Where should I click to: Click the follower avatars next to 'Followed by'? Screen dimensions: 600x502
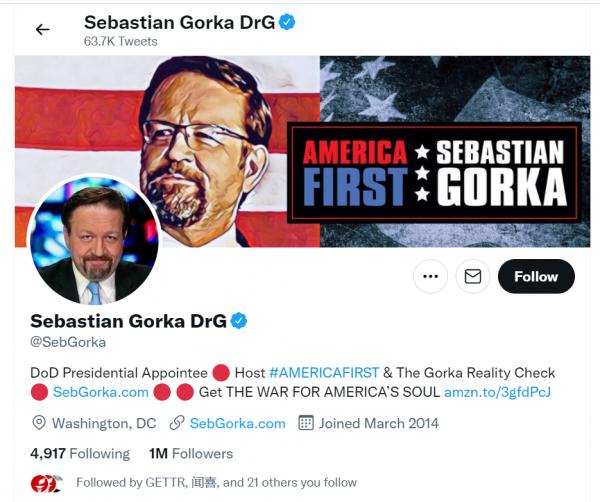46,483
